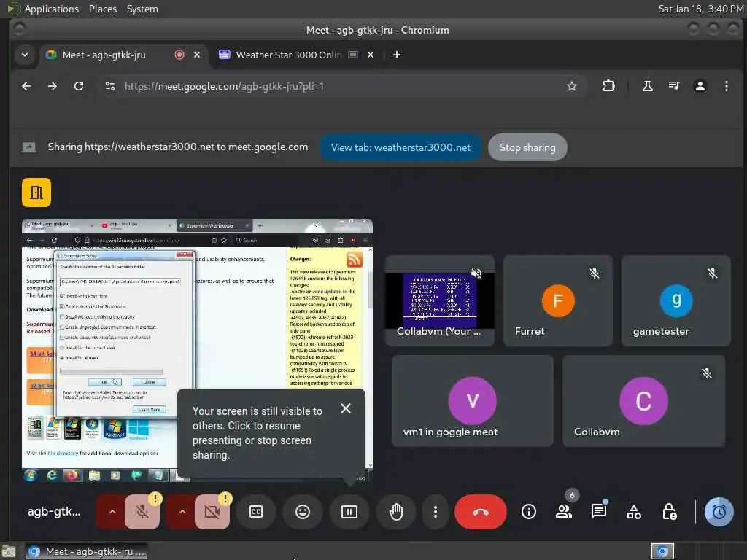Switch to Weather Star 3000 Online tab

(288, 55)
